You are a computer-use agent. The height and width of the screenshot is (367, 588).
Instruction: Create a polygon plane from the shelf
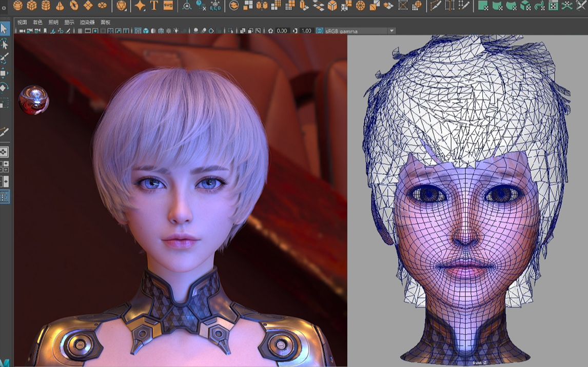pyautogui.click(x=88, y=5)
